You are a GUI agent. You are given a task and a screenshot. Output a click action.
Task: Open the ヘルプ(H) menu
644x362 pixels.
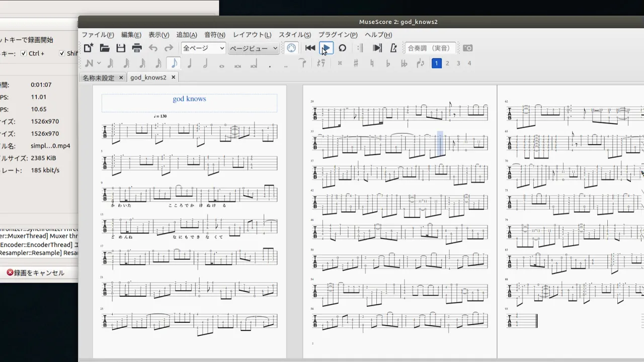tap(378, 35)
